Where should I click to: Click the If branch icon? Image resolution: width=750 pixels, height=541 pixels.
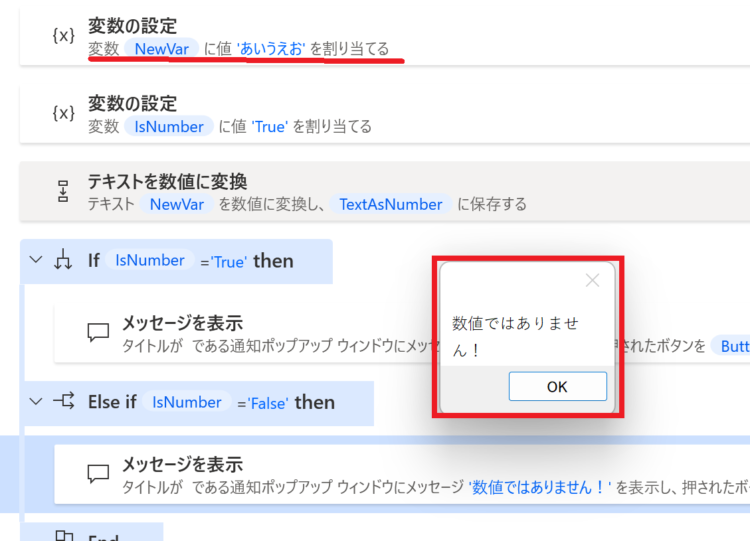tap(63, 260)
